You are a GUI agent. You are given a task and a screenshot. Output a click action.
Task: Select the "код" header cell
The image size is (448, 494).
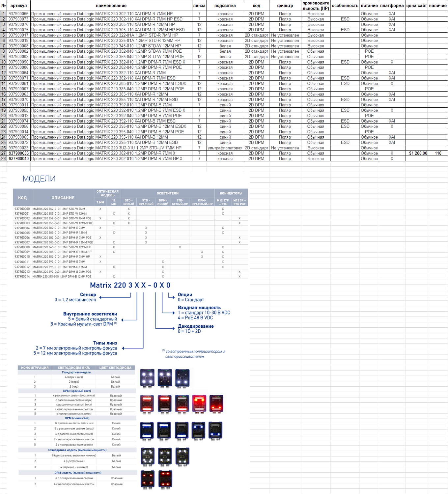click(x=257, y=6)
